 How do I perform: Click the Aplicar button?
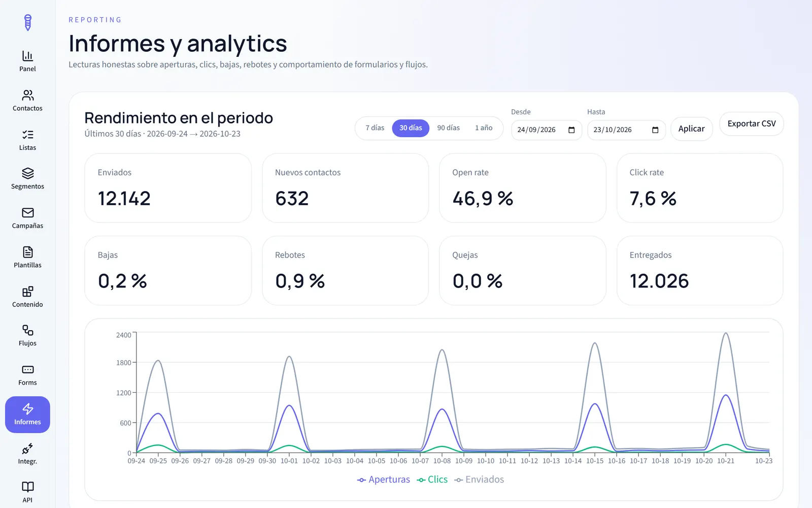pyautogui.click(x=691, y=129)
